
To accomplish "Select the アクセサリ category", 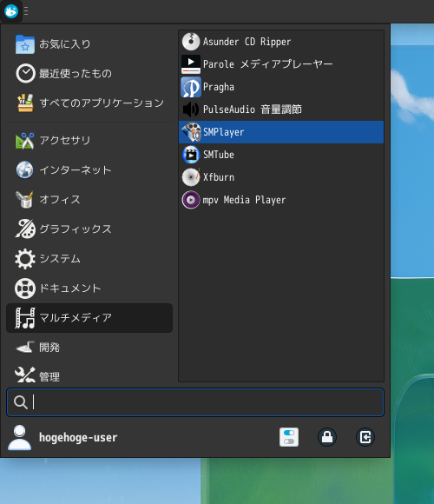I will [x=89, y=141].
